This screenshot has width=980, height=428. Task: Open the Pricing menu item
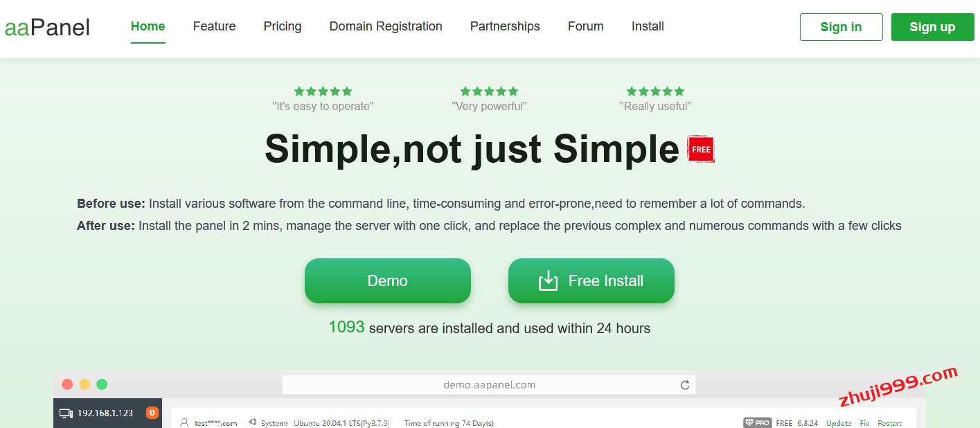tap(282, 26)
